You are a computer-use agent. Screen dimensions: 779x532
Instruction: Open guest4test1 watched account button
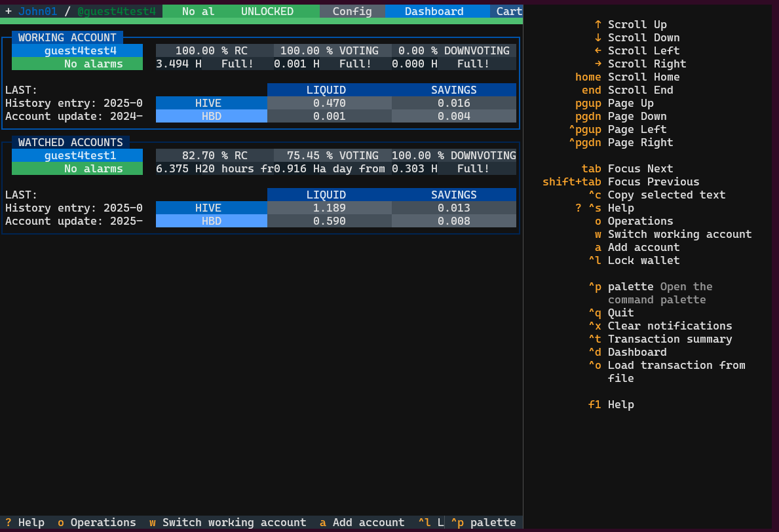[x=77, y=155]
